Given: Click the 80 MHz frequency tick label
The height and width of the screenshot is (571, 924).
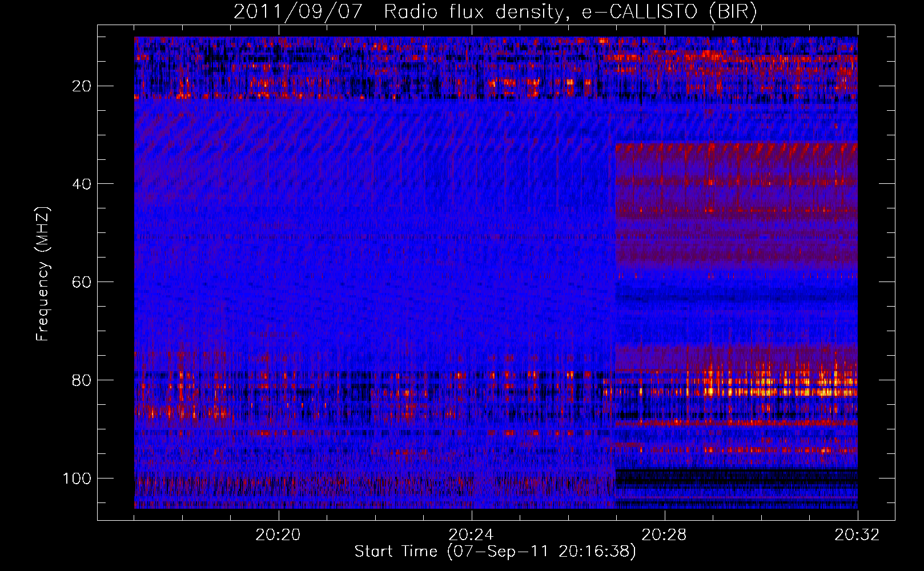Looking at the screenshot, I should [82, 380].
